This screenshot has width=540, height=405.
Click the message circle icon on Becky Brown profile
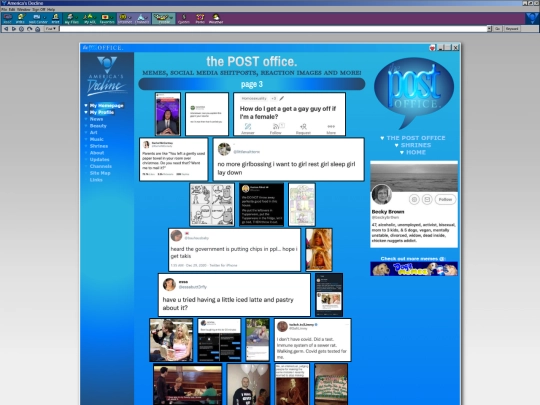pyautogui.click(x=427, y=199)
